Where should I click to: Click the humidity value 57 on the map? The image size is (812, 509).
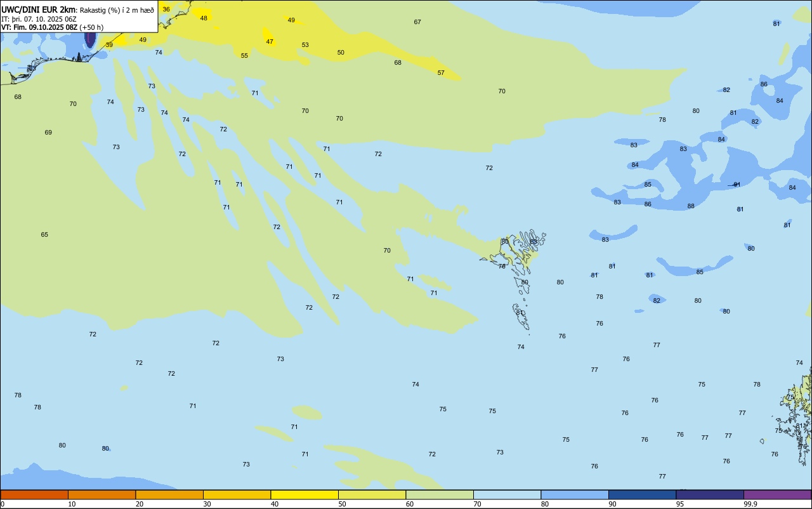tap(441, 72)
